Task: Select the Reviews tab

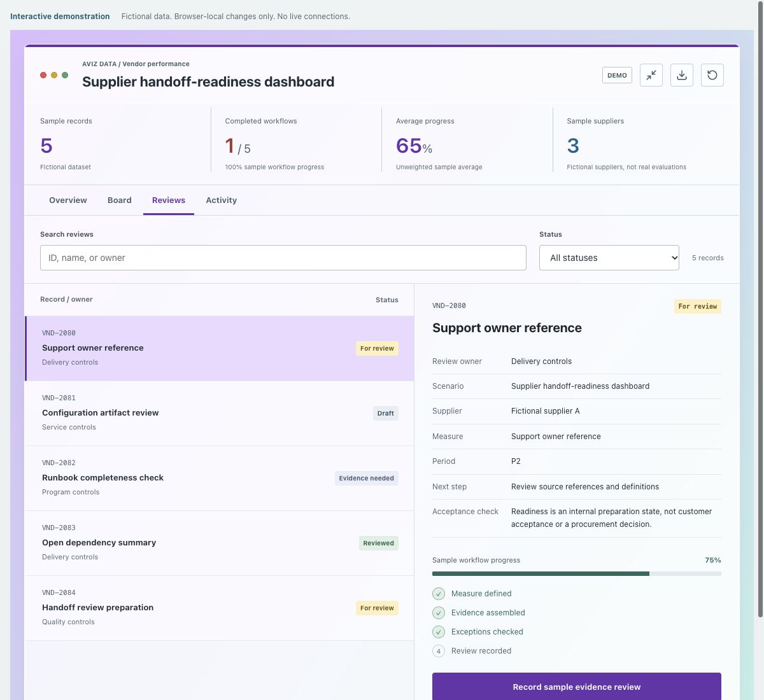Action: click(x=169, y=200)
